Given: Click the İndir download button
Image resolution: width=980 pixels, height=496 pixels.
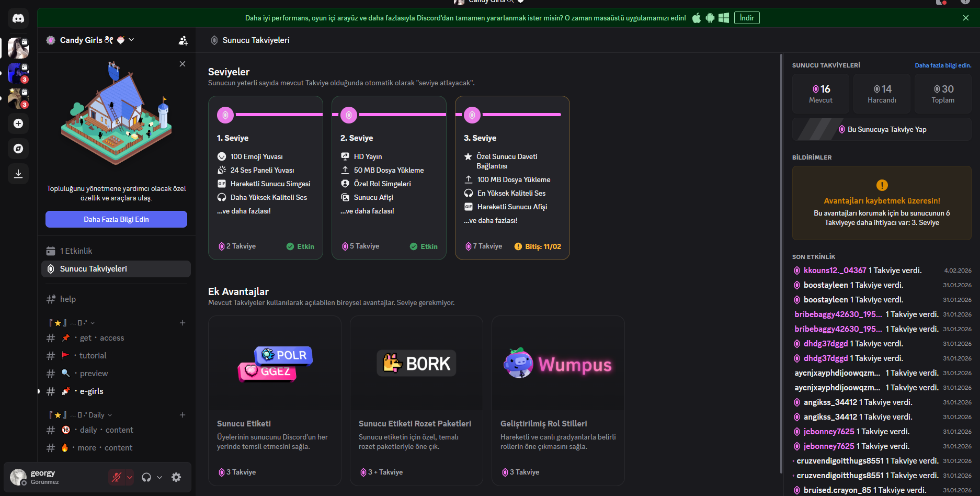Looking at the screenshot, I should coord(747,18).
